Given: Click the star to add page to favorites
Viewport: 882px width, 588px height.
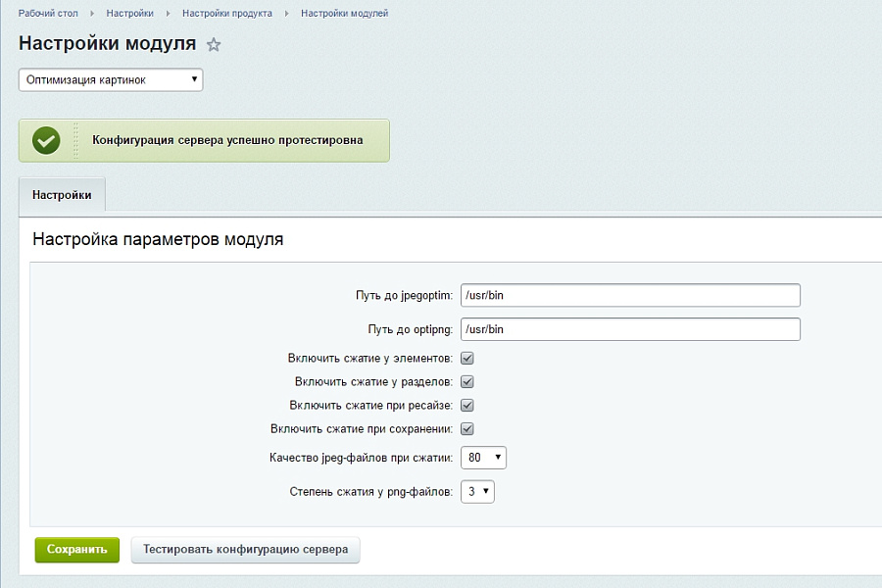Looking at the screenshot, I should [214, 44].
